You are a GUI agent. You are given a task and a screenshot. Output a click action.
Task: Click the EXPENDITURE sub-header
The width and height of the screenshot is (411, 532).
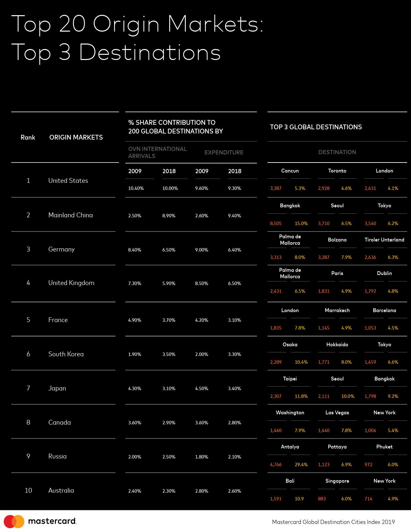(x=224, y=153)
